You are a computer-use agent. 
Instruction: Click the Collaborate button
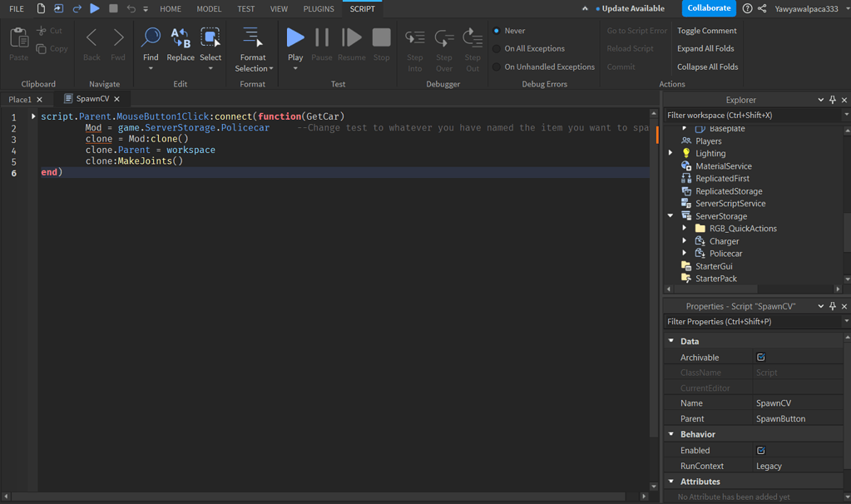coord(709,8)
